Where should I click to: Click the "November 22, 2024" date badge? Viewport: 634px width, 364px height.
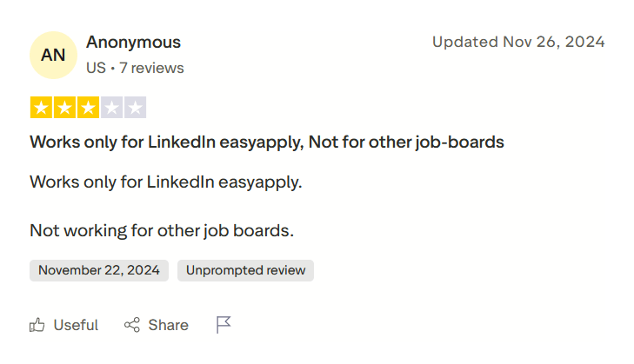coord(99,270)
